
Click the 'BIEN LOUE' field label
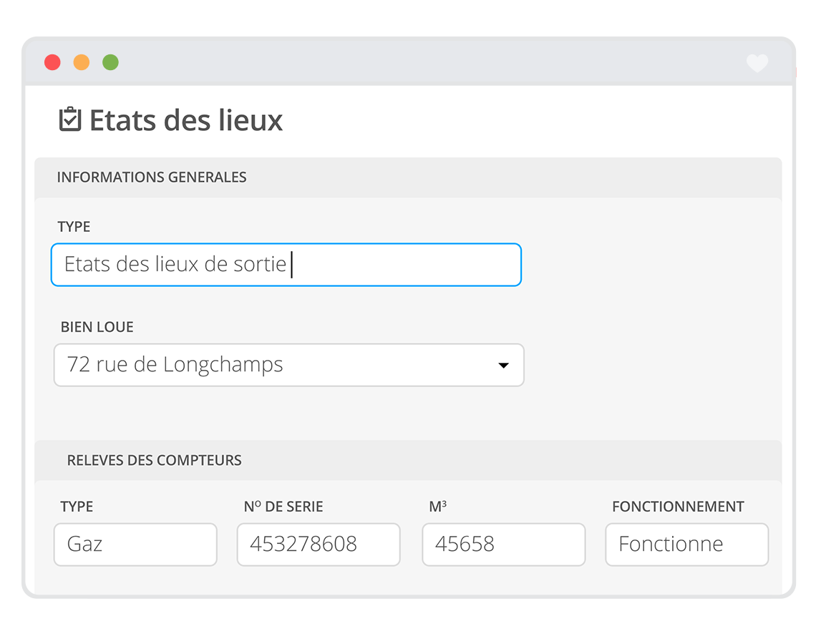coord(97,327)
